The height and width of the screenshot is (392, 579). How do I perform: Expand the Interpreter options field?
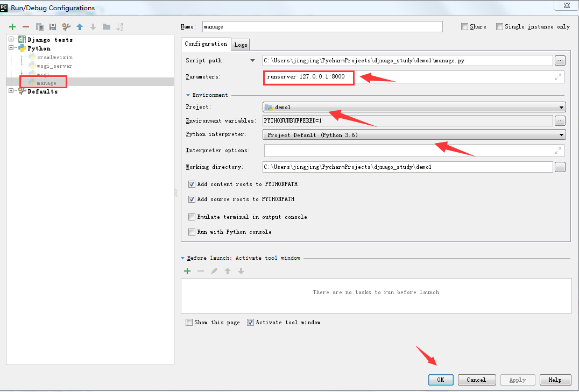click(558, 151)
